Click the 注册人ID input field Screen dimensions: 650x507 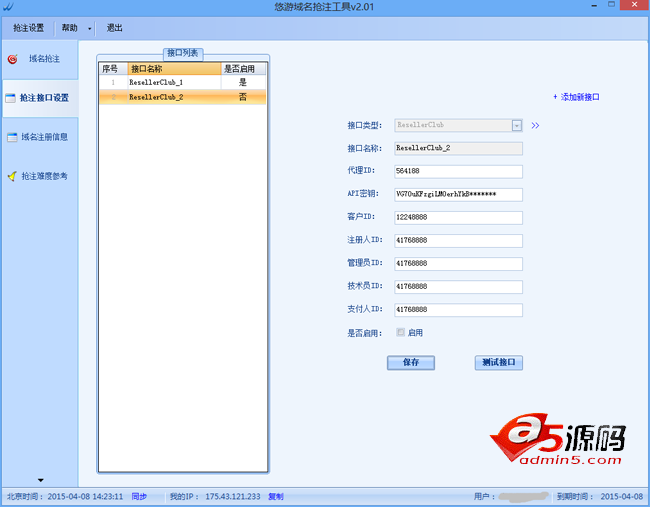(x=458, y=240)
